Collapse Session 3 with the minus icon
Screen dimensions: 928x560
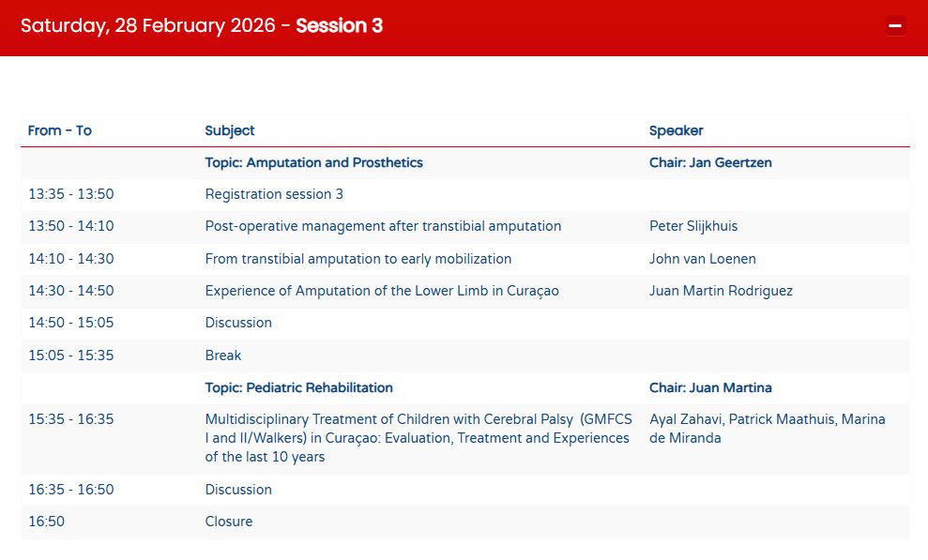895,26
